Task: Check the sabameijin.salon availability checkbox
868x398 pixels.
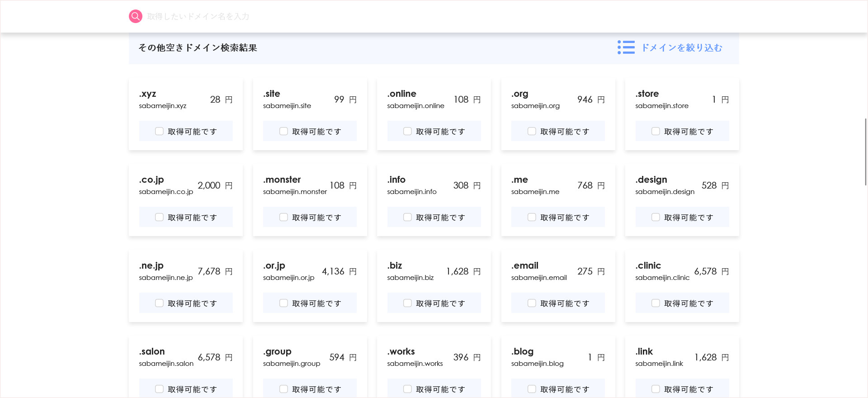Action: point(159,389)
